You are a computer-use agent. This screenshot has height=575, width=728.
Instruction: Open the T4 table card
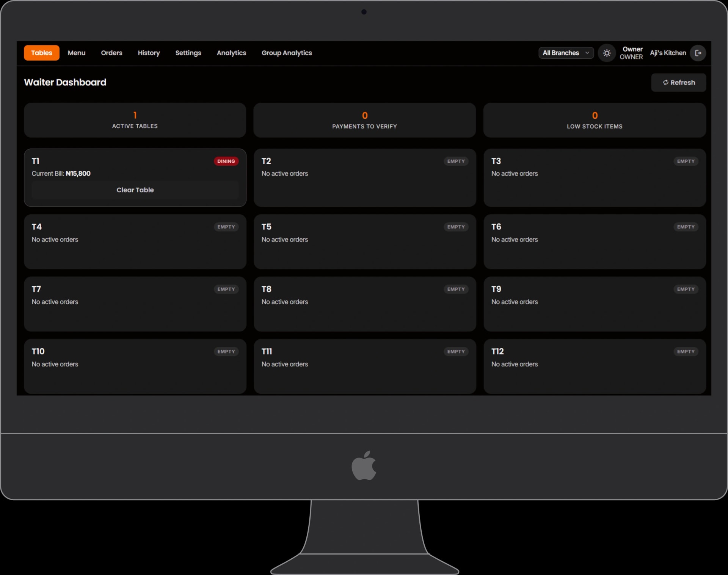pyautogui.click(x=135, y=242)
